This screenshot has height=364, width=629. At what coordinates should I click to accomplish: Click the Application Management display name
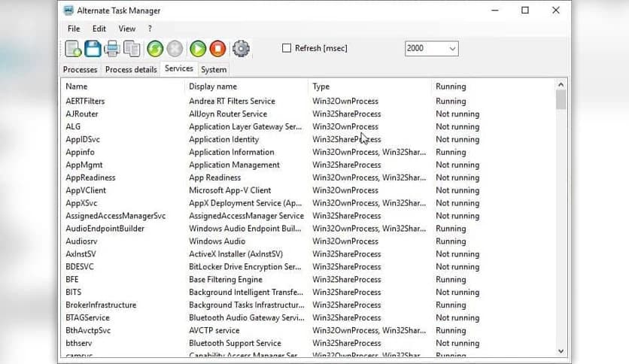click(x=234, y=165)
